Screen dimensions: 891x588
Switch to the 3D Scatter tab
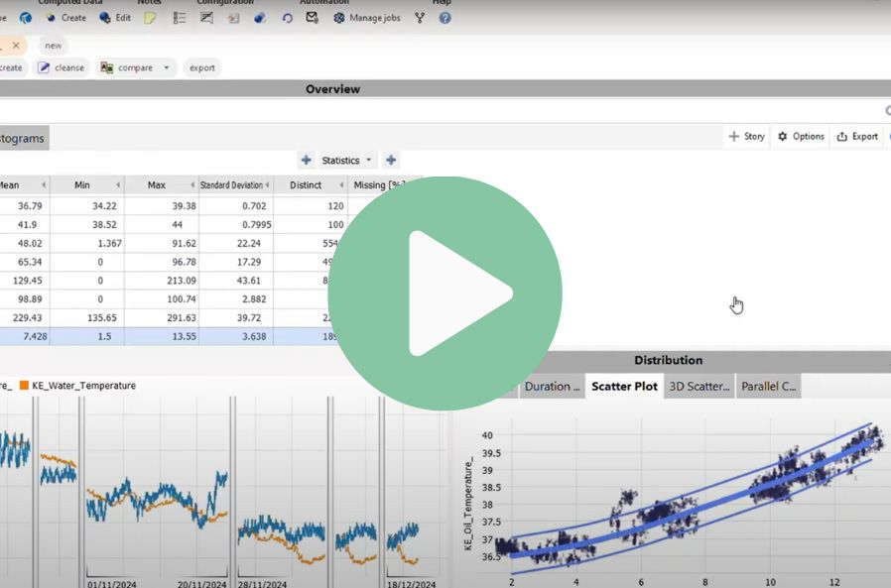tap(700, 387)
